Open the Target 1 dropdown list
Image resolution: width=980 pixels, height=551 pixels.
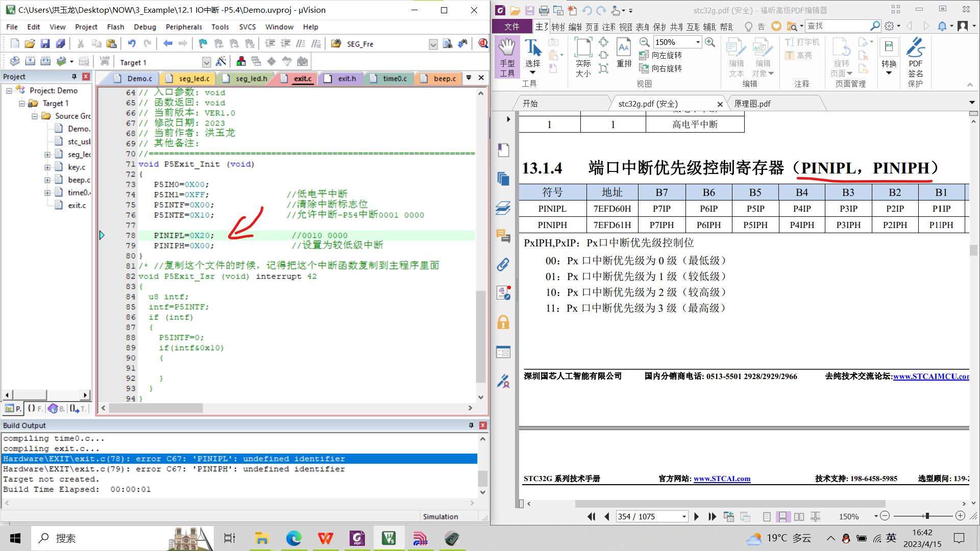(206, 62)
